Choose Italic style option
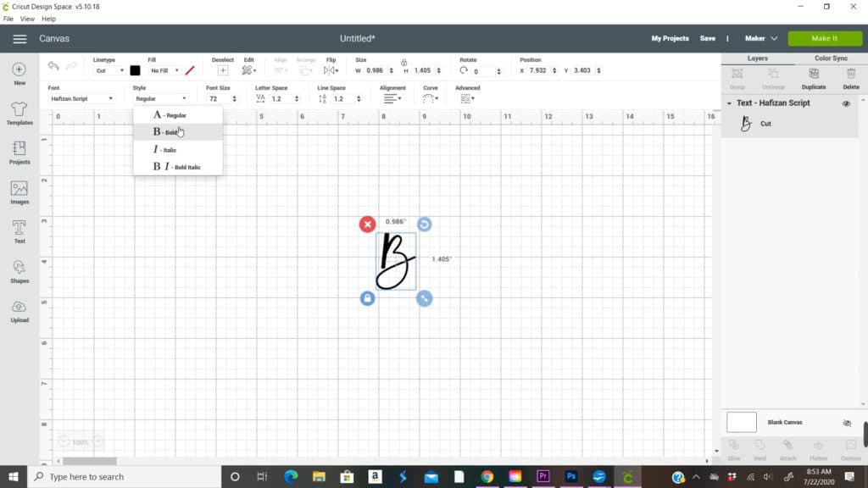This screenshot has width=868, height=488. [x=178, y=149]
